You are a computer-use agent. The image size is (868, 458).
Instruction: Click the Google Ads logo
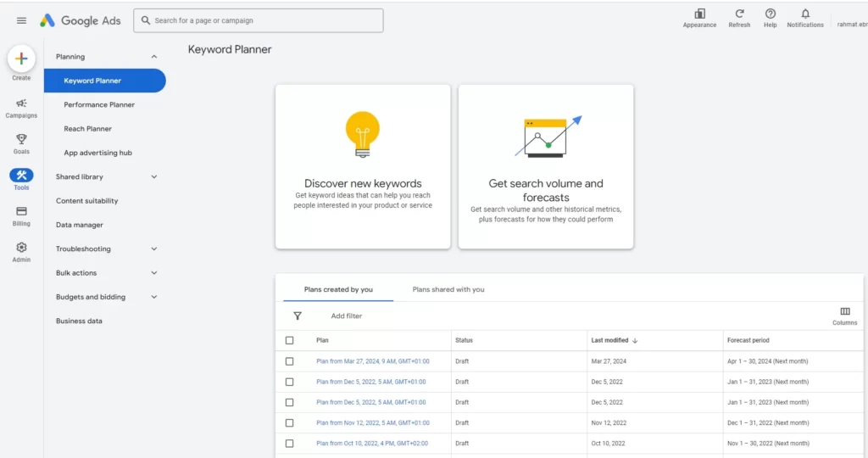click(x=81, y=20)
